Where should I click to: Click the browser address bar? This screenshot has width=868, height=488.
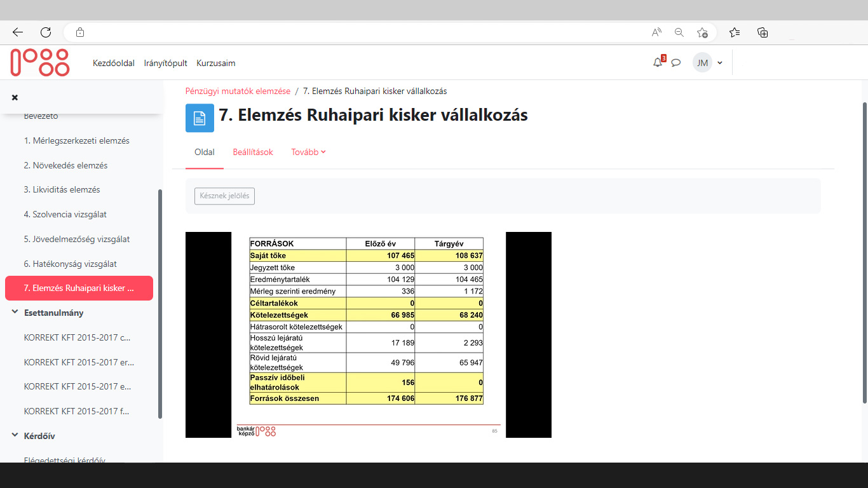(x=318, y=32)
